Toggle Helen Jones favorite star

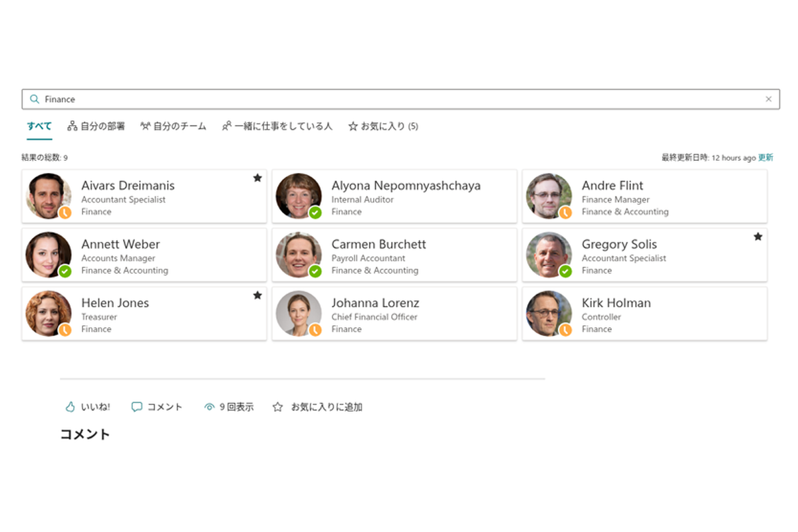257,295
